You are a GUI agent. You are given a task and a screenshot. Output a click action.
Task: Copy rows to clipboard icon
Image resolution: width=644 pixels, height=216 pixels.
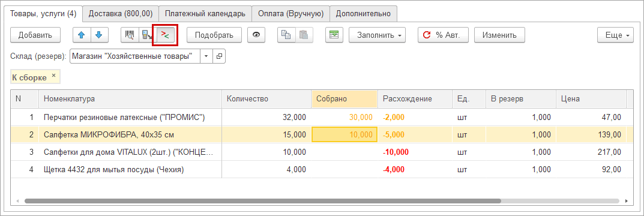pyautogui.click(x=286, y=35)
